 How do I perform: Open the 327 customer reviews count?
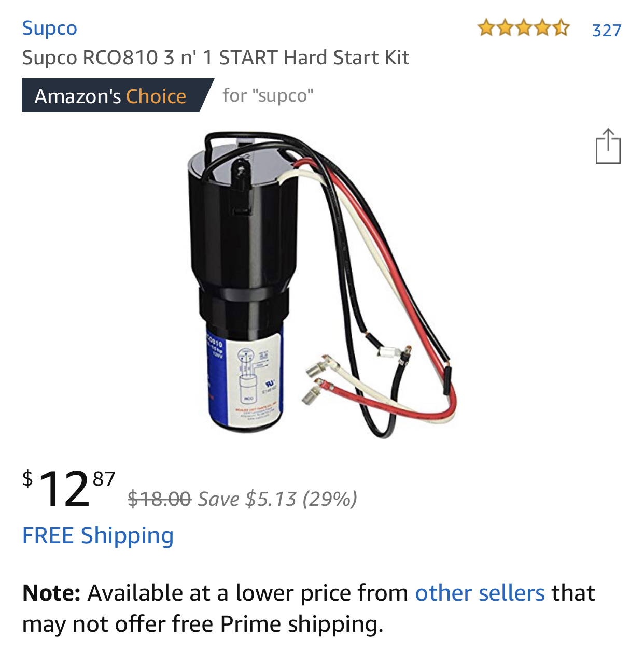click(x=607, y=31)
